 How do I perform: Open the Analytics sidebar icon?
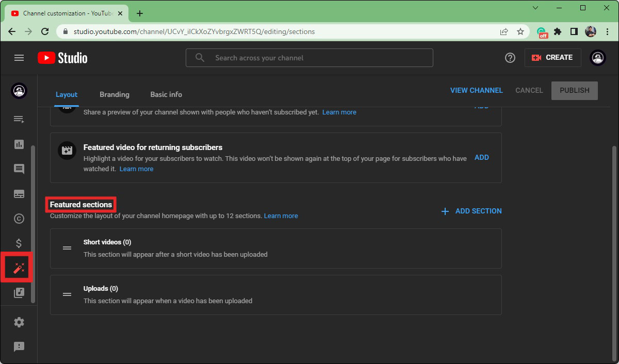click(x=19, y=144)
